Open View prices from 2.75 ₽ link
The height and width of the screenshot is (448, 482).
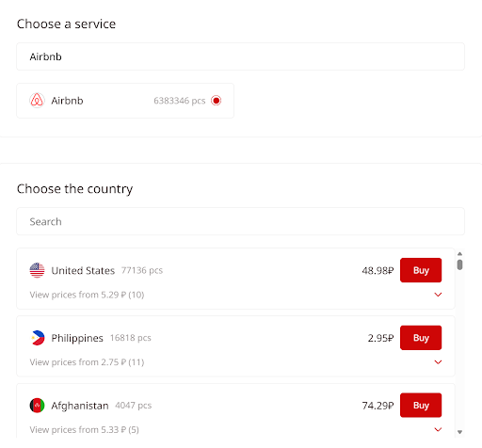(x=87, y=362)
